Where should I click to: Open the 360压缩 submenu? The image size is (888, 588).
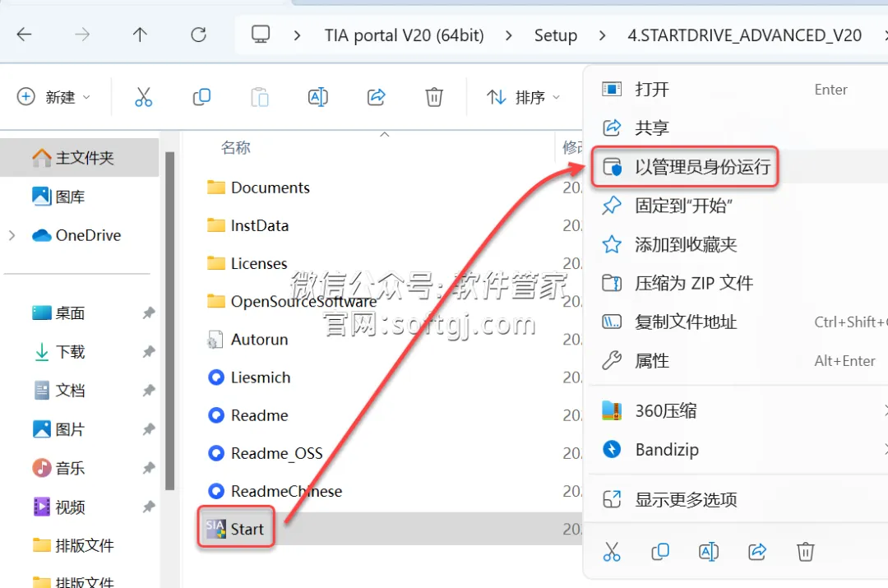tap(735, 410)
